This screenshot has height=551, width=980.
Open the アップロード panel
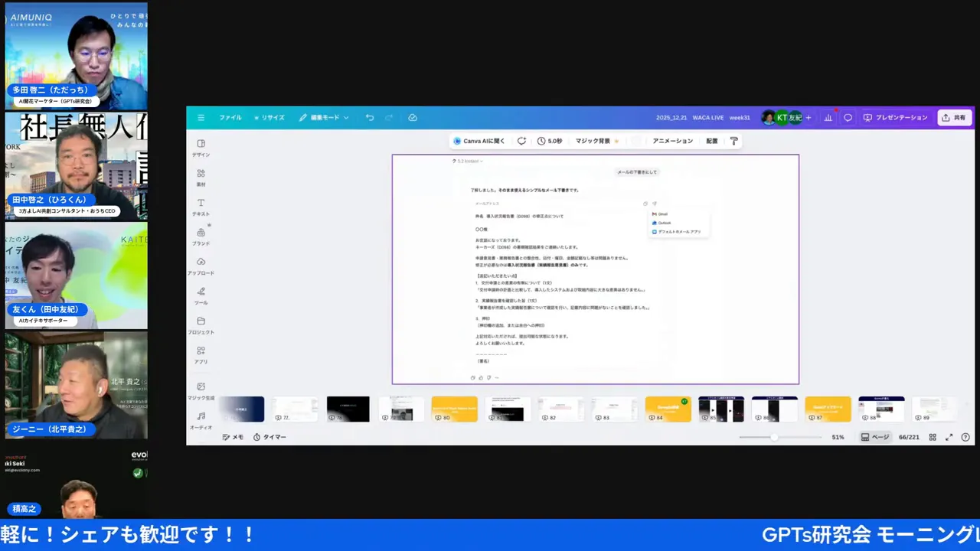click(201, 267)
